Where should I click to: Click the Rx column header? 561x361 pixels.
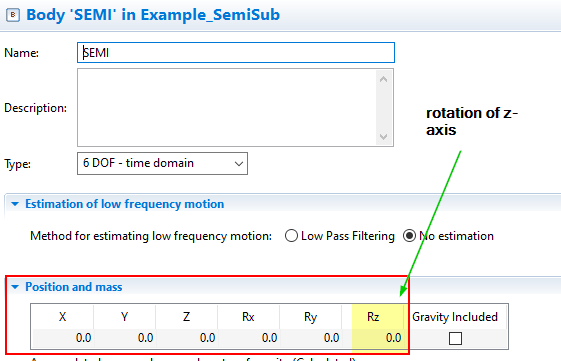(x=248, y=317)
